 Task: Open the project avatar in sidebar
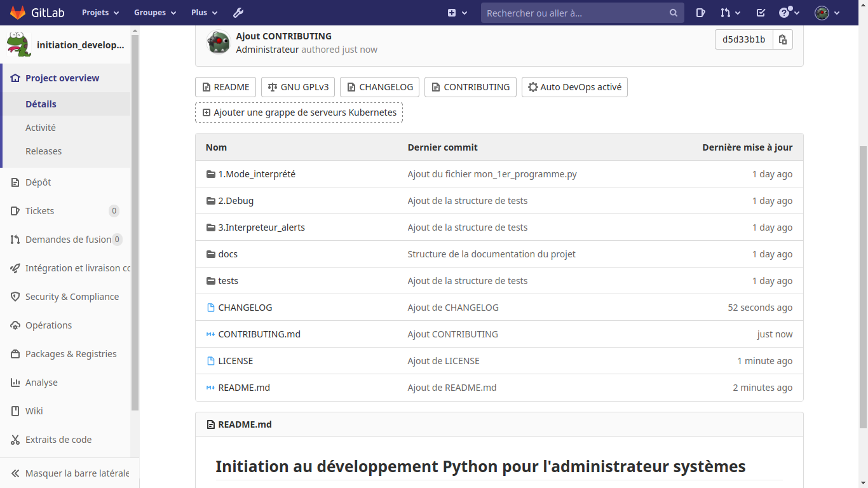click(x=18, y=45)
